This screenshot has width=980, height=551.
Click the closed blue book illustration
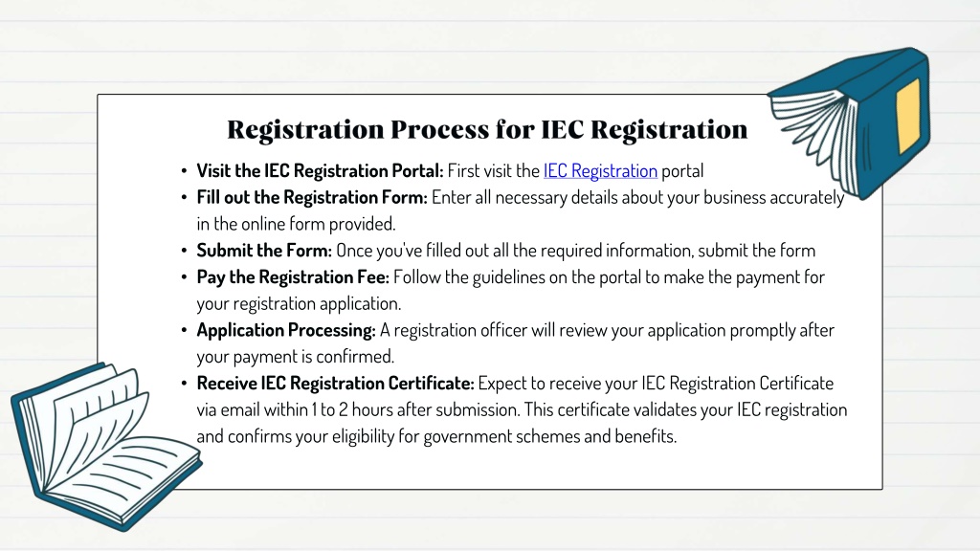click(850, 123)
